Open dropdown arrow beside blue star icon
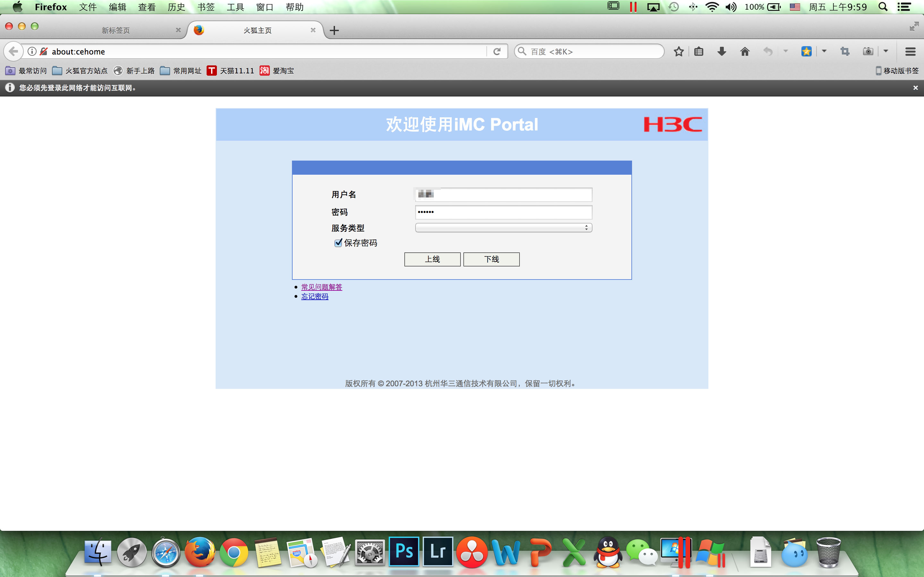Image resolution: width=924 pixels, height=577 pixels. point(824,51)
